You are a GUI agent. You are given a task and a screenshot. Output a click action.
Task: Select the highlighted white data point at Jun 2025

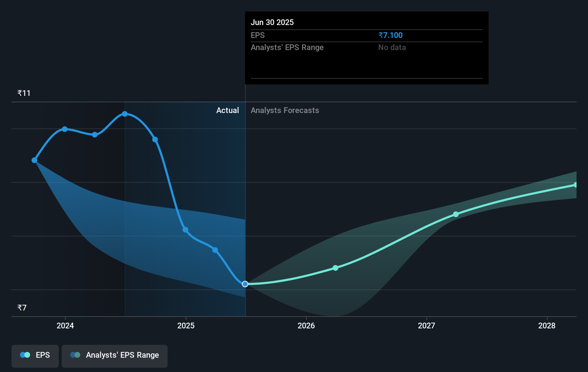[245, 284]
